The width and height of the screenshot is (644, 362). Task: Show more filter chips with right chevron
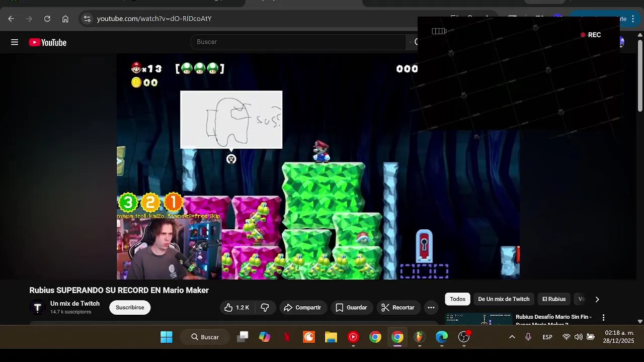click(x=597, y=299)
